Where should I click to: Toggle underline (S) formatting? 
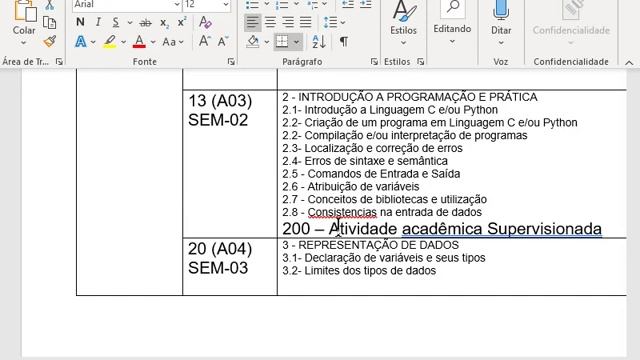[x=116, y=22]
